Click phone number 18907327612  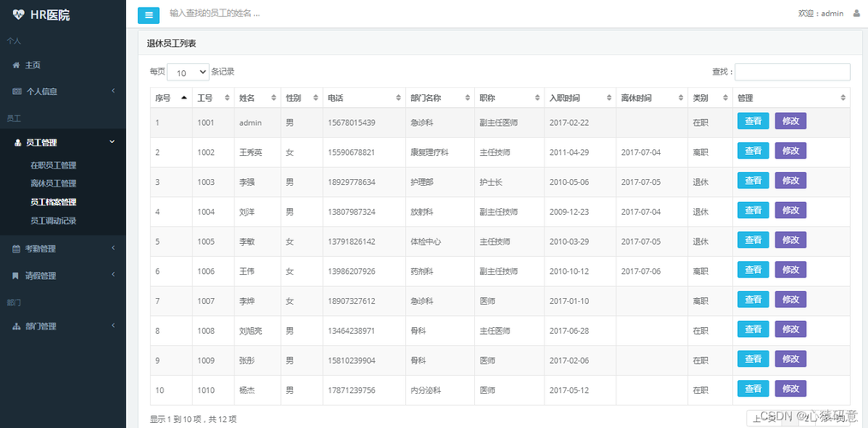(x=352, y=301)
